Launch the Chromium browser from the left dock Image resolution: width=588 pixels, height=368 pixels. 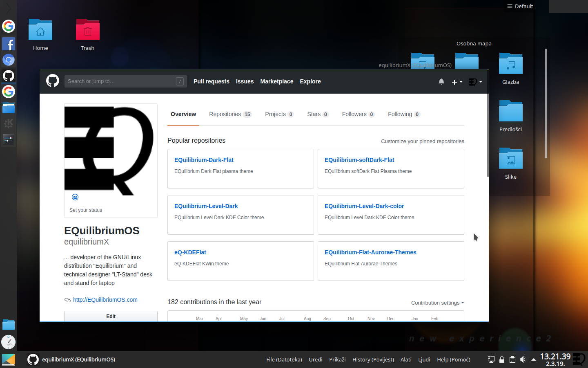(x=9, y=60)
